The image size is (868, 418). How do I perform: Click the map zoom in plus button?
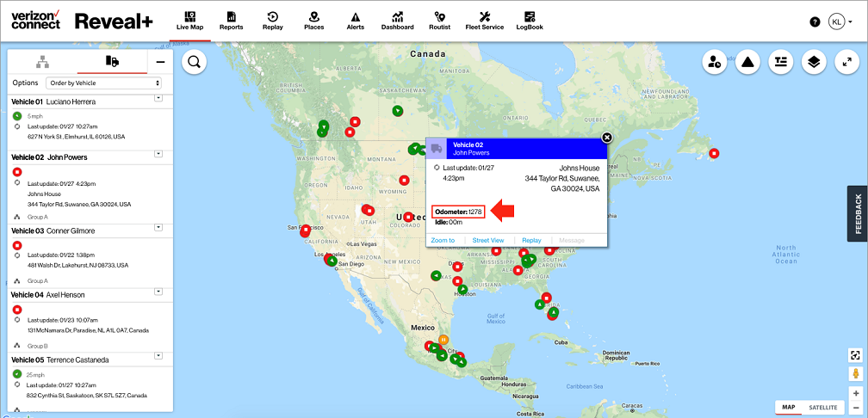[856, 394]
